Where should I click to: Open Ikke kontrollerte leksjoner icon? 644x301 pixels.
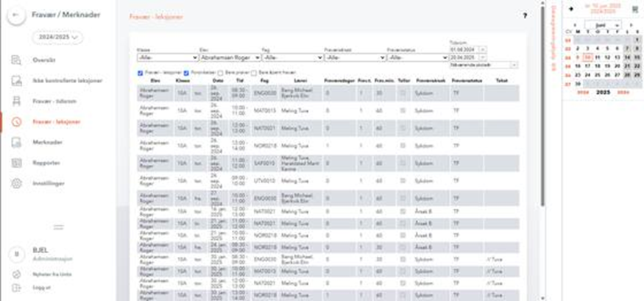pos(16,80)
